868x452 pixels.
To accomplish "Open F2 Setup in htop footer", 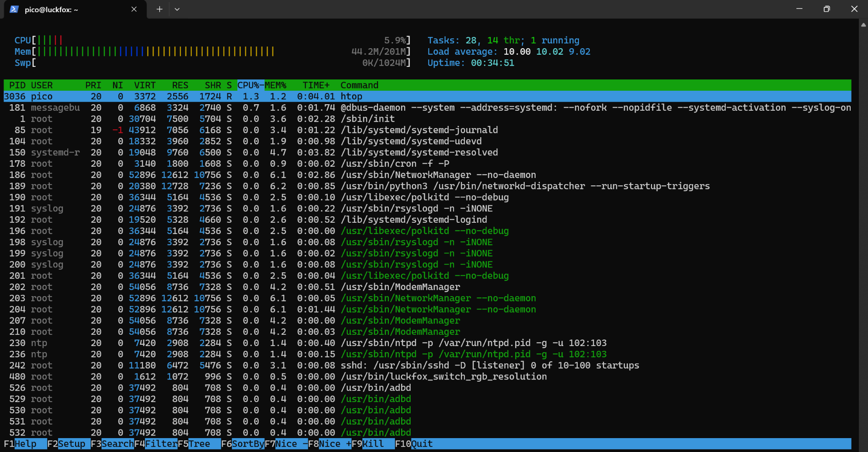I will point(69,444).
